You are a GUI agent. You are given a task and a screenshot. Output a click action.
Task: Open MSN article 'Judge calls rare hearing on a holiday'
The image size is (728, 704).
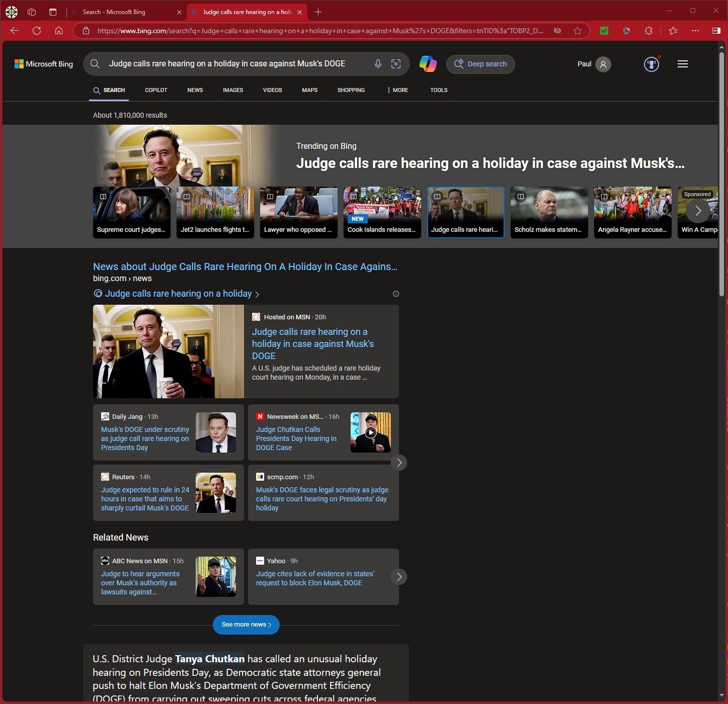[x=312, y=344]
